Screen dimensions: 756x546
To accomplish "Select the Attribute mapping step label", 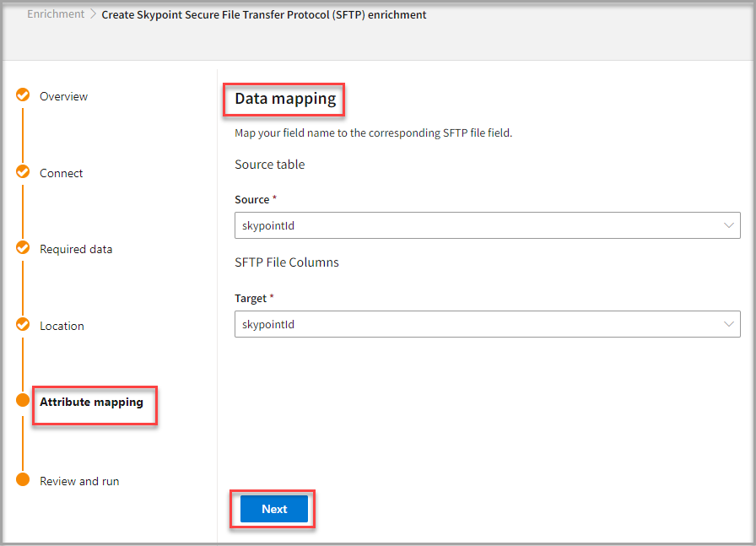I will click(x=91, y=402).
